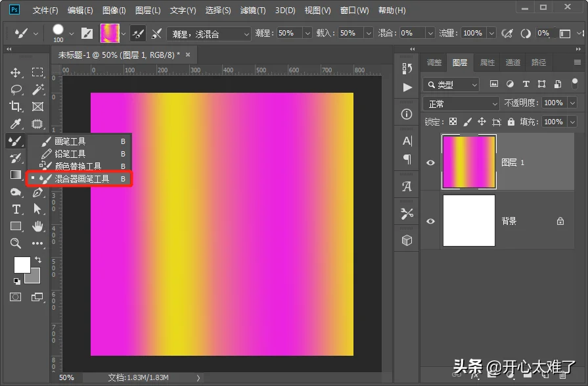Choose 混合器画笔工具 from the flyout
The image size is (588, 386).
click(79, 179)
